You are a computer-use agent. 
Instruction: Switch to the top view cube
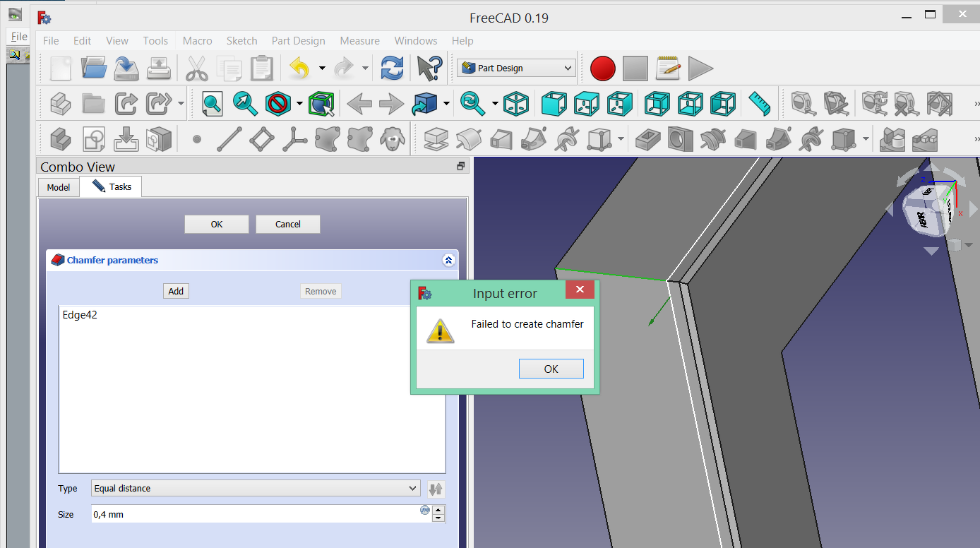tap(587, 104)
